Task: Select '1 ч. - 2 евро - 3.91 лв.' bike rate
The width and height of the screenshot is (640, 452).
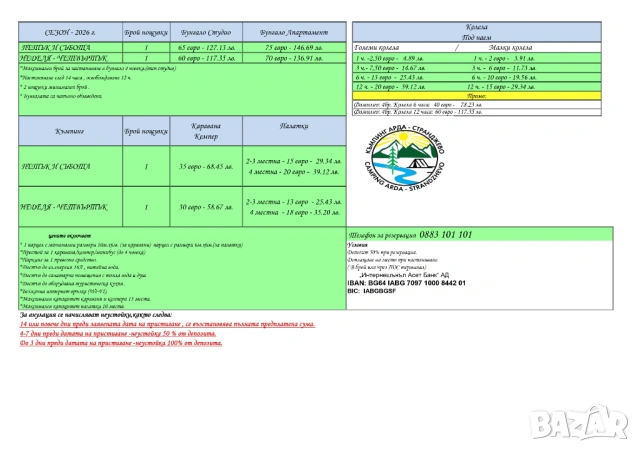Action: tap(504, 58)
